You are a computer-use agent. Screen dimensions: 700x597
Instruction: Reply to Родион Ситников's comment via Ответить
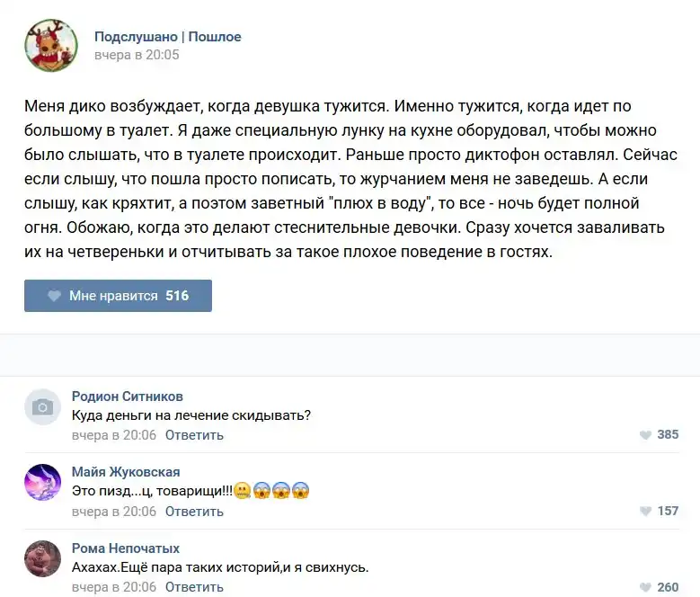[194, 435]
